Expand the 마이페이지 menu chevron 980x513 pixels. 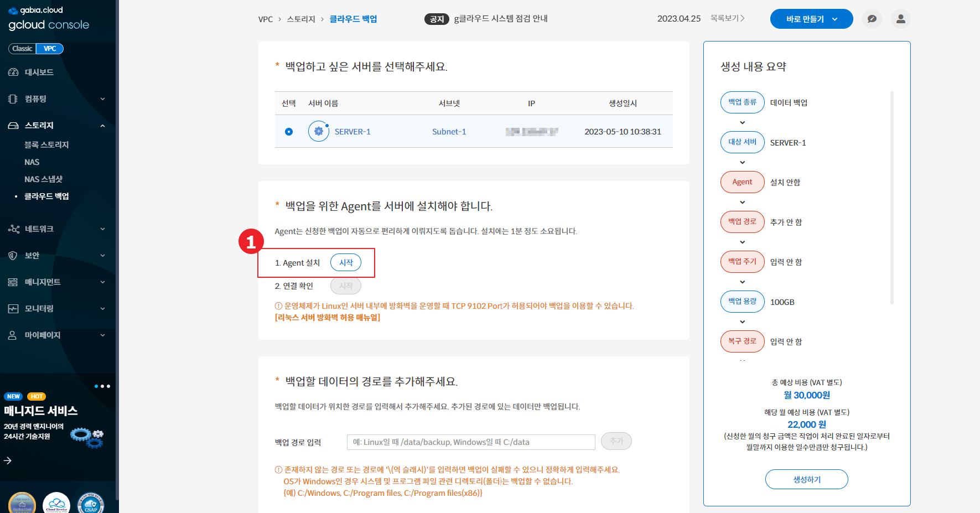[102, 335]
